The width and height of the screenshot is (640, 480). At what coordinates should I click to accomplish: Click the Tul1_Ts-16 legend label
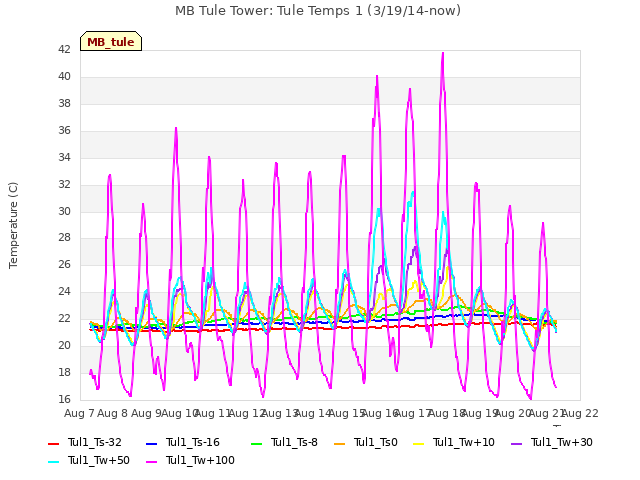click(193, 442)
